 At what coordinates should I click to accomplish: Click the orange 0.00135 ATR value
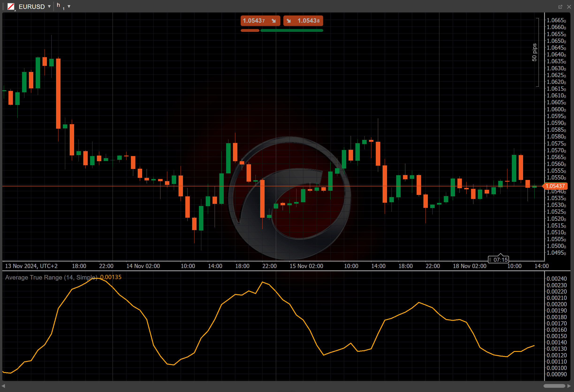point(111,277)
